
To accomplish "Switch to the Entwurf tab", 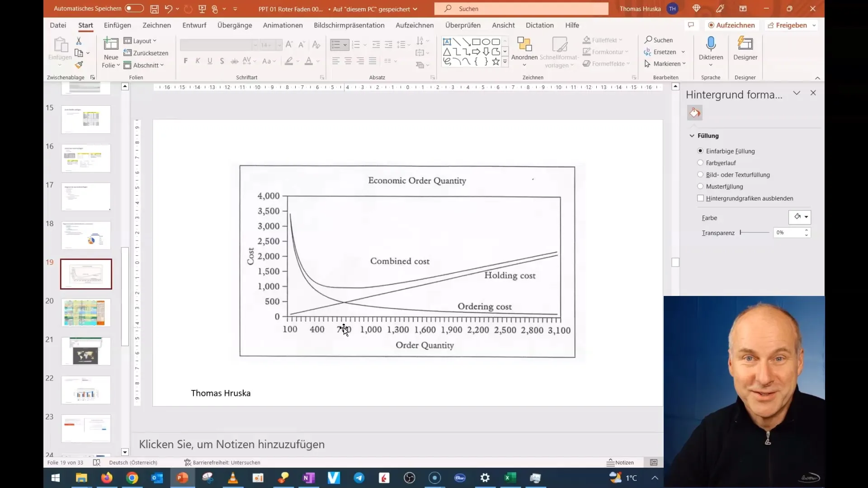I will click(194, 25).
